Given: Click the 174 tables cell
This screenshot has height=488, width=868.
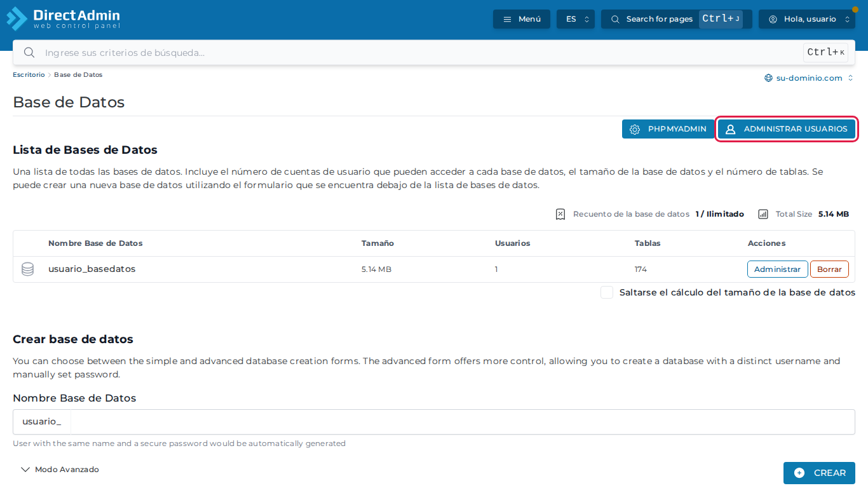Looking at the screenshot, I should (641, 269).
